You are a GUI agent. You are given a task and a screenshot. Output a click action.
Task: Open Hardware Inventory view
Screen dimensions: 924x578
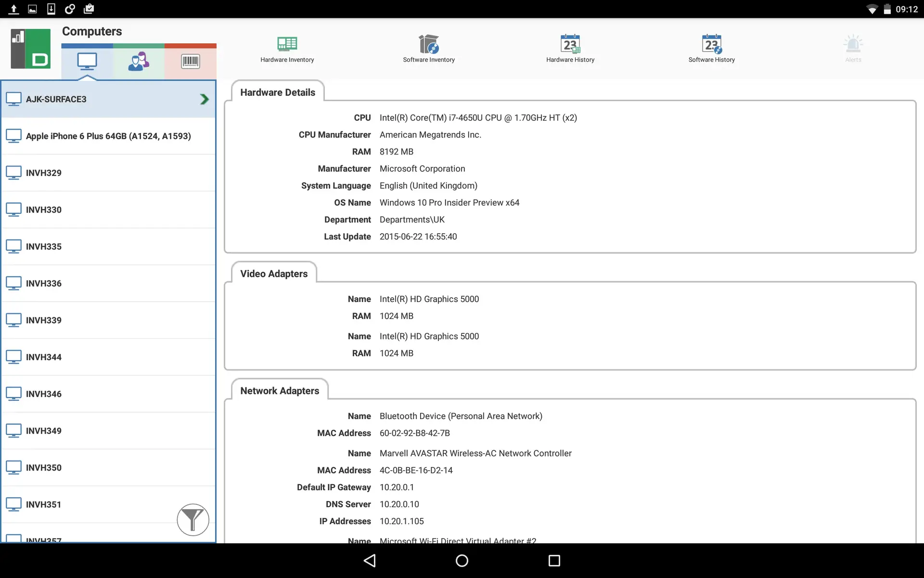pos(287,49)
